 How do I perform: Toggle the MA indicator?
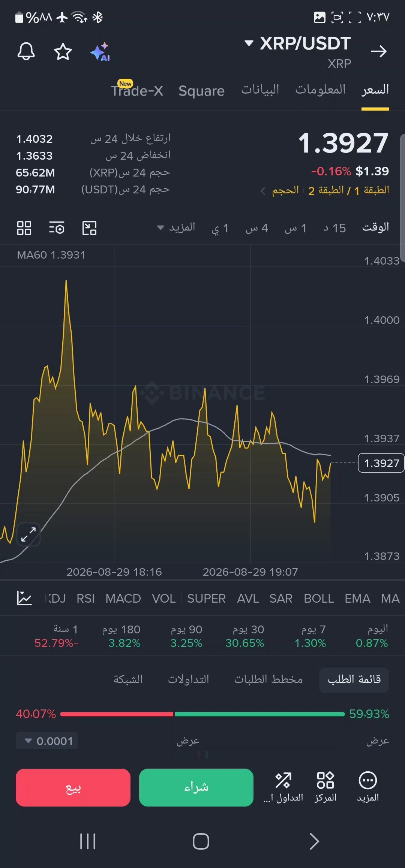point(390,599)
